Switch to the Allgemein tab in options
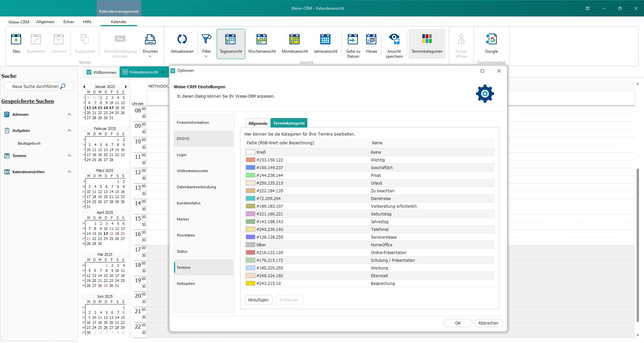Image resolution: width=644 pixels, height=343 pixels. point(258,123)
